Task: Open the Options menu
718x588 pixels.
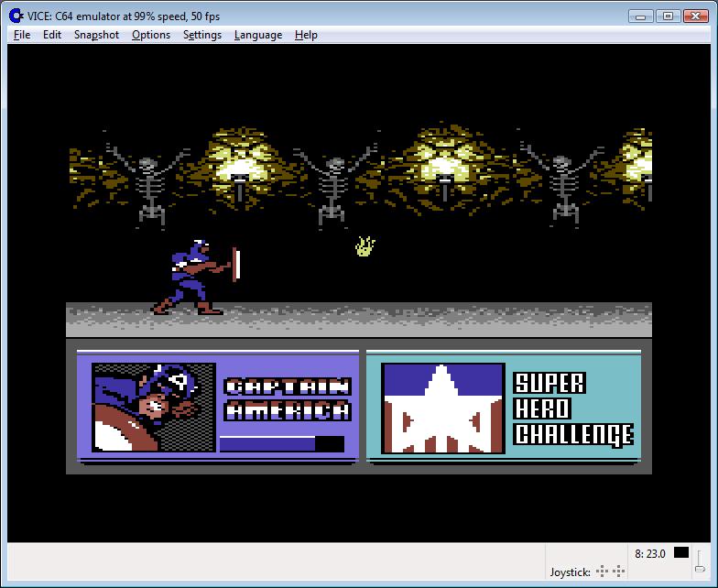Action: (150, 35)
